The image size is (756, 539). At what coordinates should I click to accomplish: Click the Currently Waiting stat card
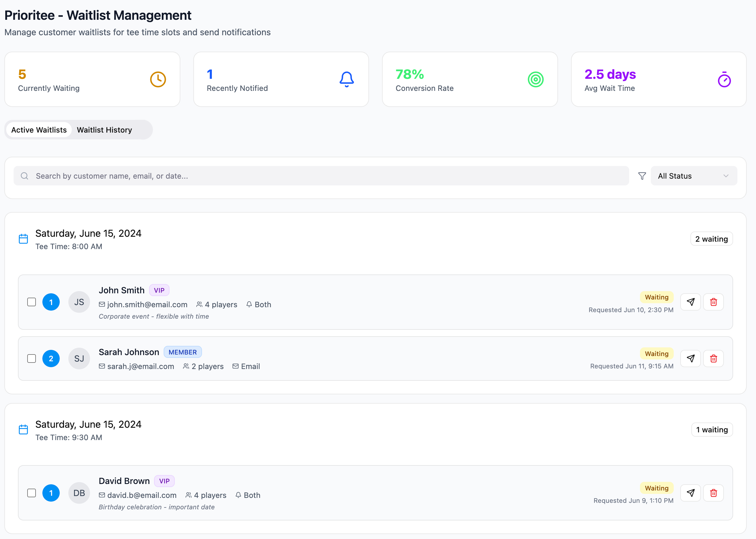[92, 79]
